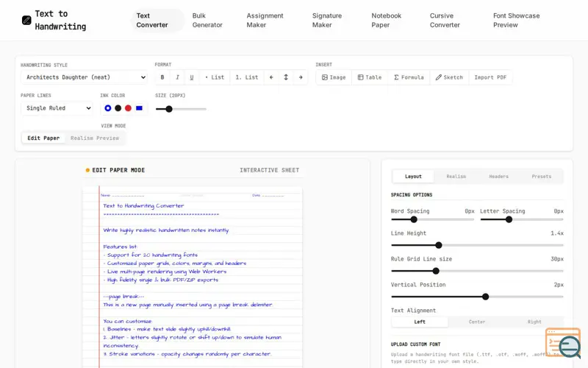Insert a numbered list
This screenshot has width=588, height=368.
(x=247, y=77)
